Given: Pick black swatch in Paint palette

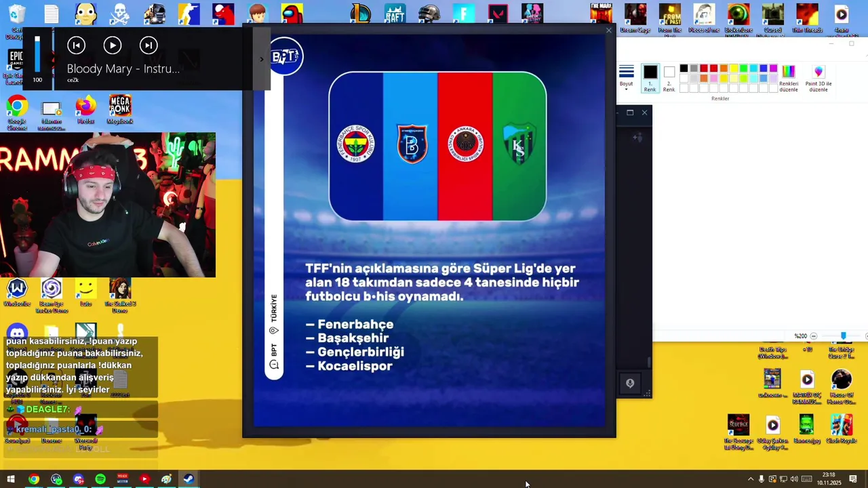Looking at the screenshot, I should (684, 68).
